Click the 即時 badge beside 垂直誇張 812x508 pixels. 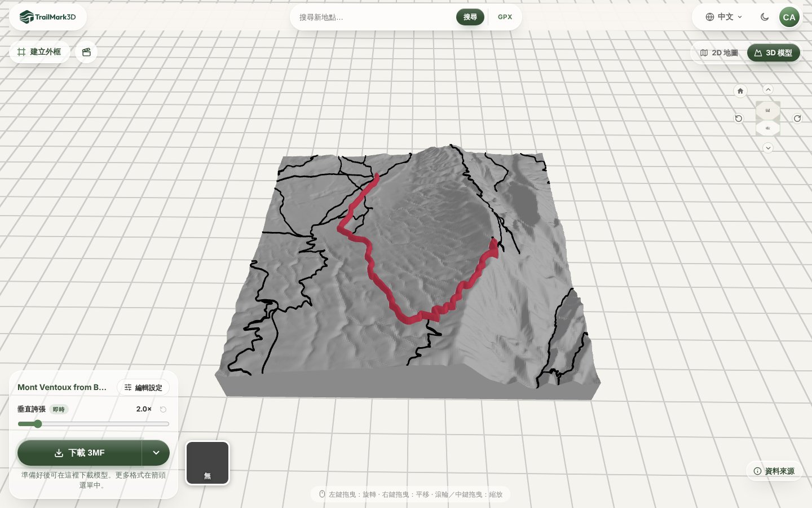pyautogui.click(x=59, y=409)
